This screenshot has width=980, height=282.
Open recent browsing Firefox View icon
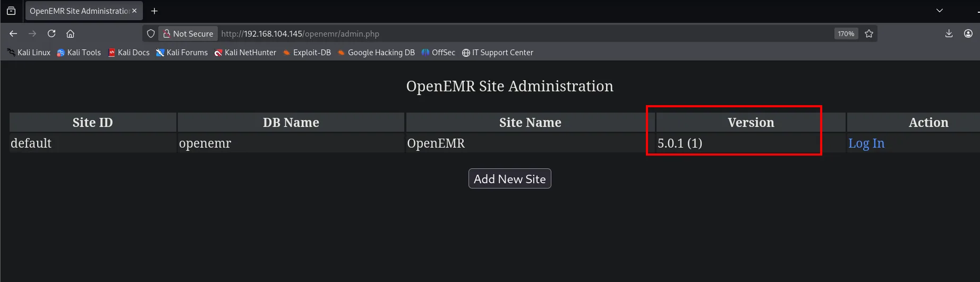click(x=11, y=11)
